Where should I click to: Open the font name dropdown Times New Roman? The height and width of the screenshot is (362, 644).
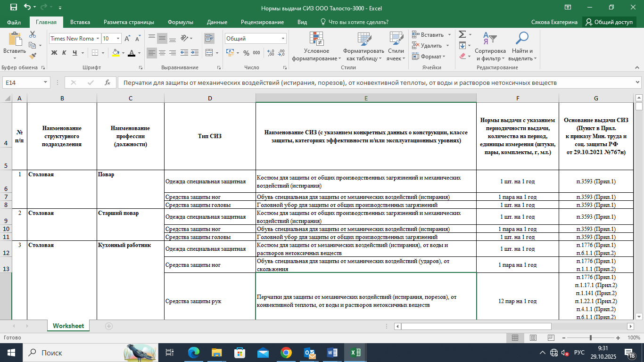point(98,39)
